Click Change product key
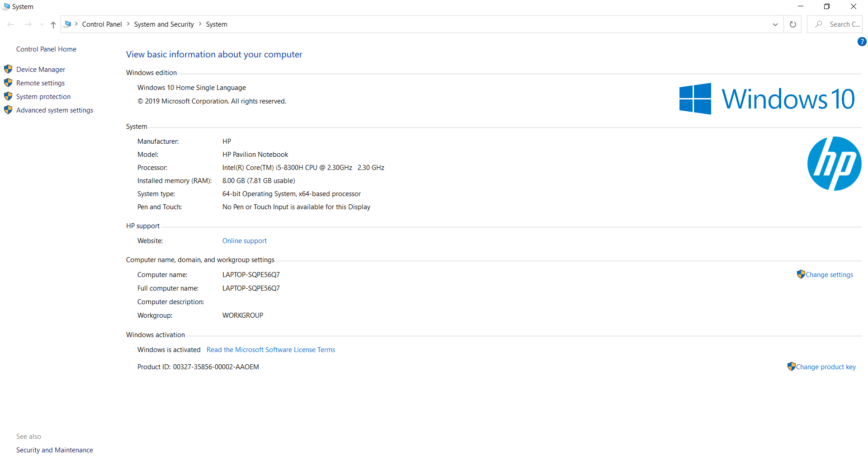 point(826,367)
